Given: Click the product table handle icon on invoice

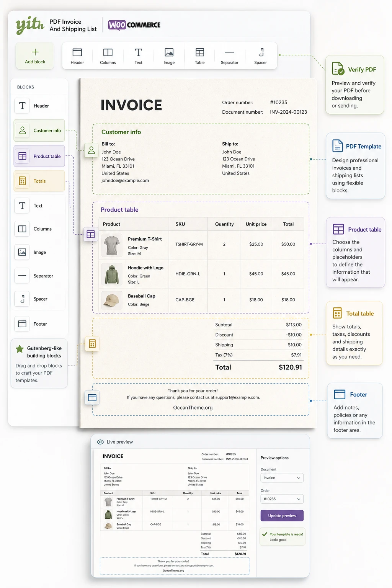Looking at the screenshot, I should tap(91, 234).
